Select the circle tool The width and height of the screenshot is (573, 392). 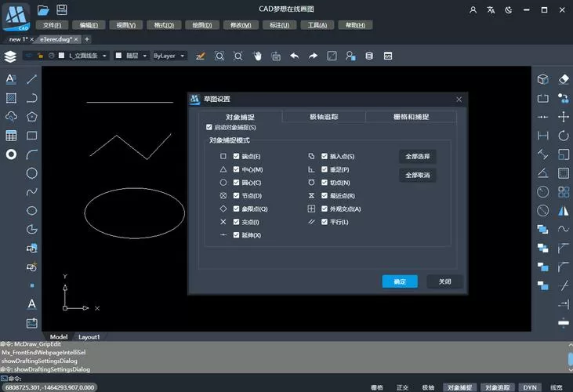coord(32,173)
